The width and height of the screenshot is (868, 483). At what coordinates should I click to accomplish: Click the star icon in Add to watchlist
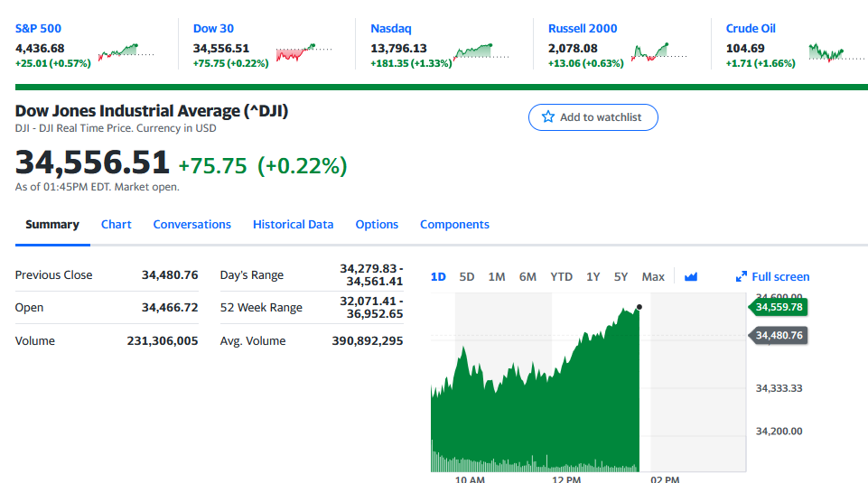pyautogui.click(x=548, y=116)
